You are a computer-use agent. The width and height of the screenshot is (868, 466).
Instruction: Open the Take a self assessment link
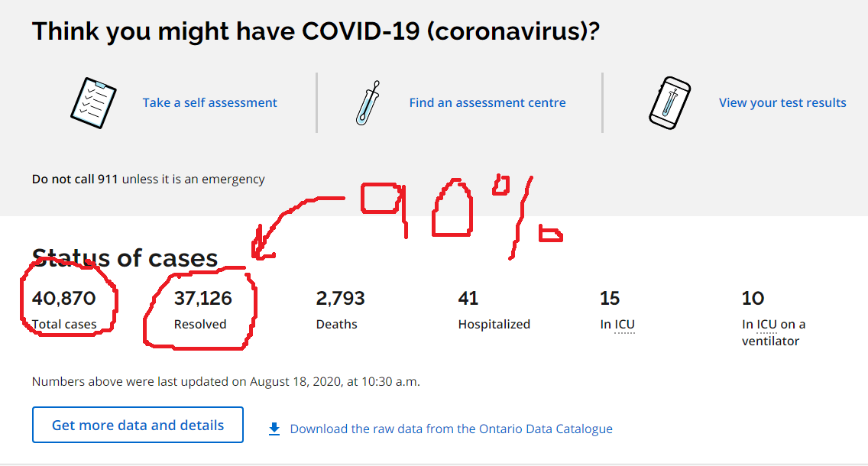click(210, 102)
